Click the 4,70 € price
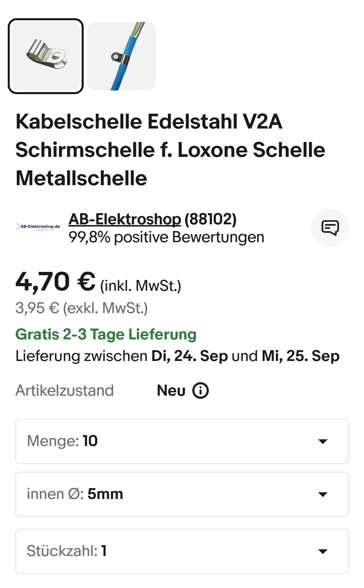The height and width of the screenshot is (588, 364). (x=56, y=282)
